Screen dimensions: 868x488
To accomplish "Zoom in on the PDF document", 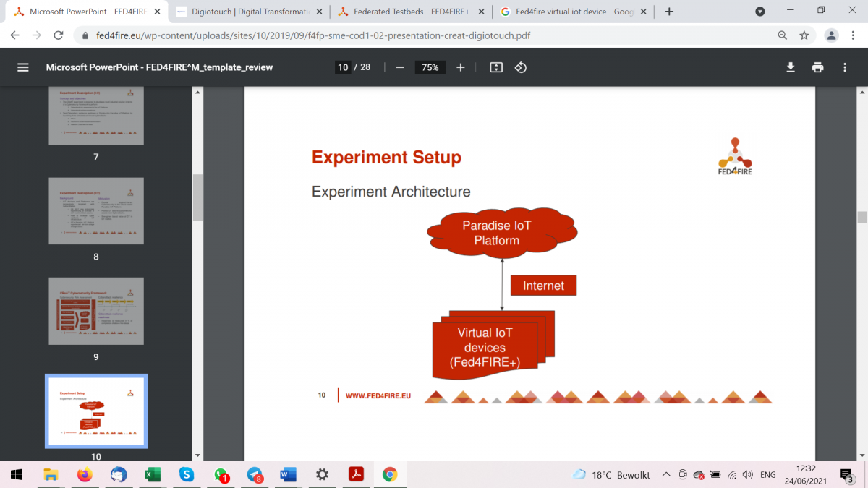I will [461, 67].
